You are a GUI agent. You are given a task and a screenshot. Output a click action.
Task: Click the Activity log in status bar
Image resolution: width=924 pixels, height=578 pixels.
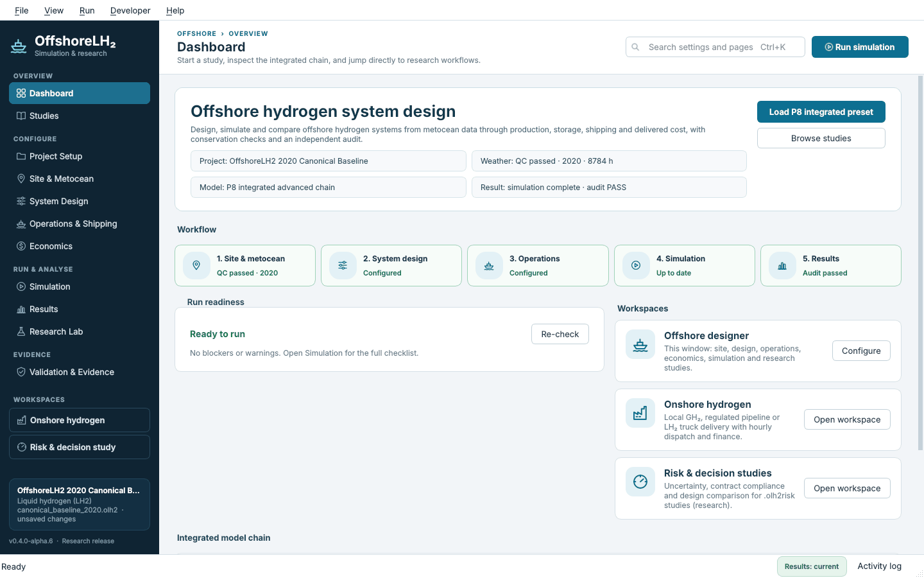[879, 566]
